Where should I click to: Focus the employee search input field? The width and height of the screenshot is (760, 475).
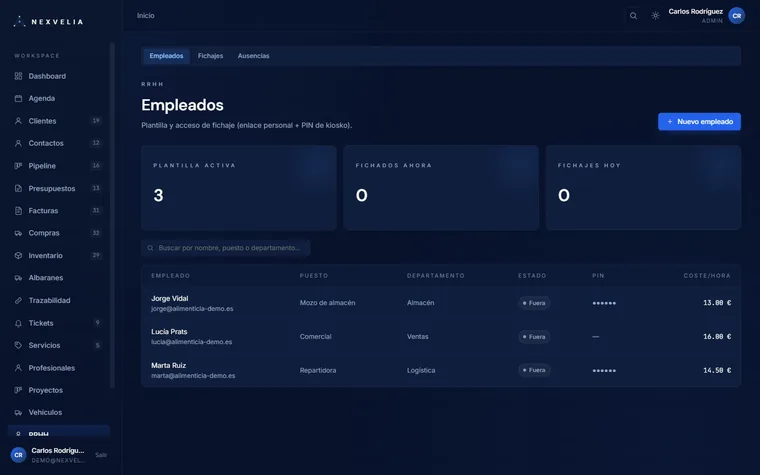(226, 248)
